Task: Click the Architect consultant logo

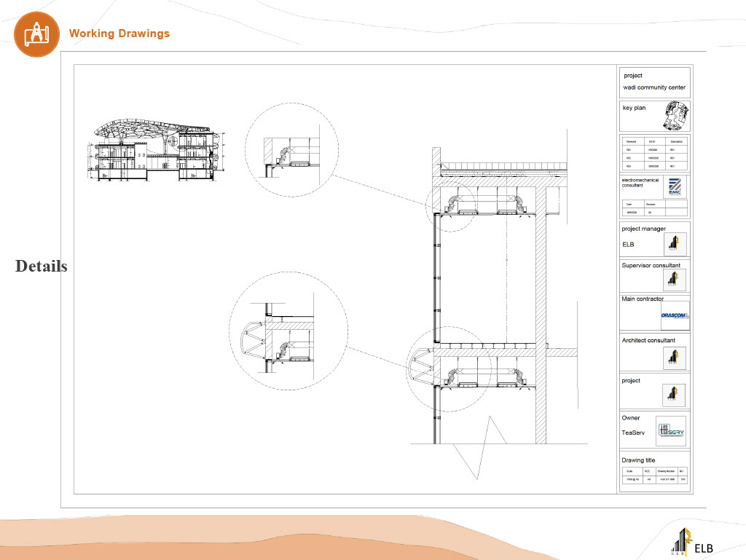Action: point(674,358)
